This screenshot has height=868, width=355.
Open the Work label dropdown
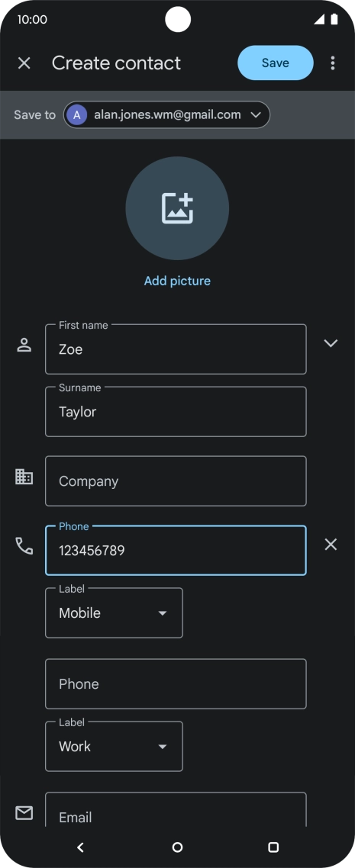(x=114, y=746)
